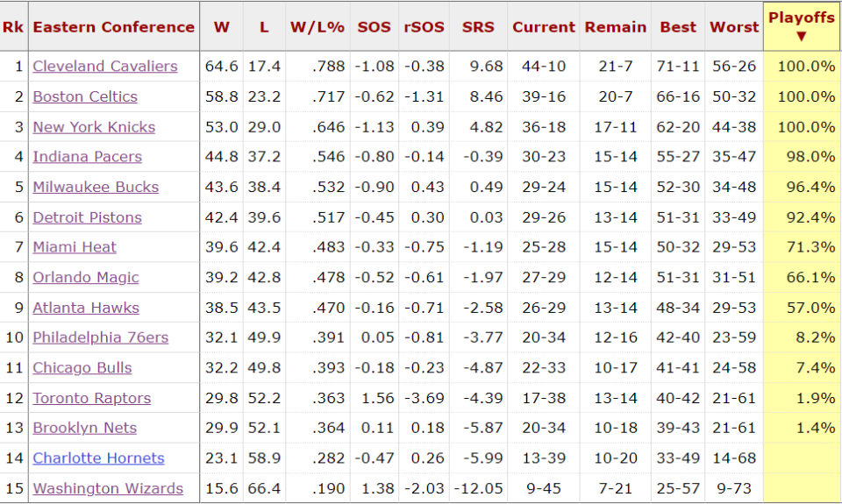Viewport: 842px width, 504px height.
Task: Open the Atlanta Hawks link
Action: click(x=86, y=308)
